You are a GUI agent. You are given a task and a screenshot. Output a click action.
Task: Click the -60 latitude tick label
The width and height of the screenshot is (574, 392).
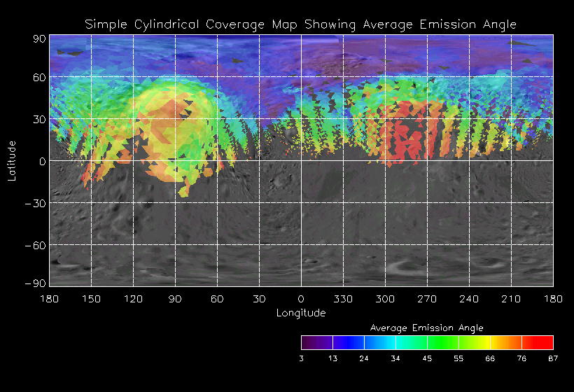pyautogui.click(x=34, y=245)
